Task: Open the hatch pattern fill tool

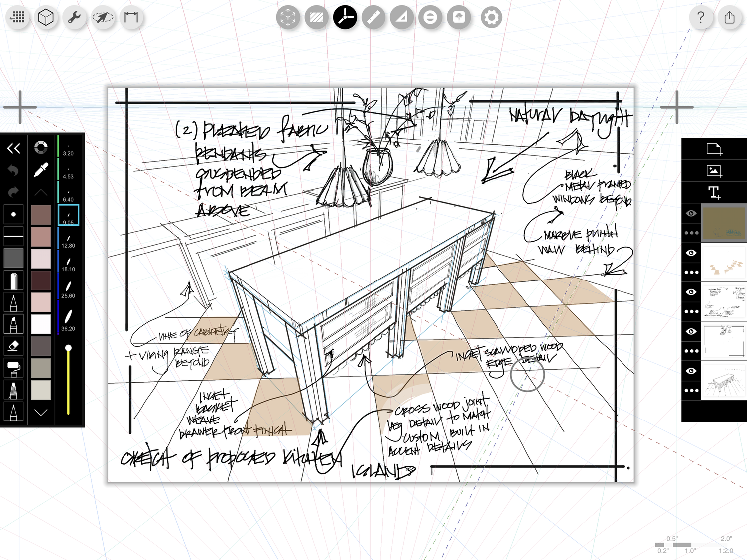Action: [x=317, y=17]
